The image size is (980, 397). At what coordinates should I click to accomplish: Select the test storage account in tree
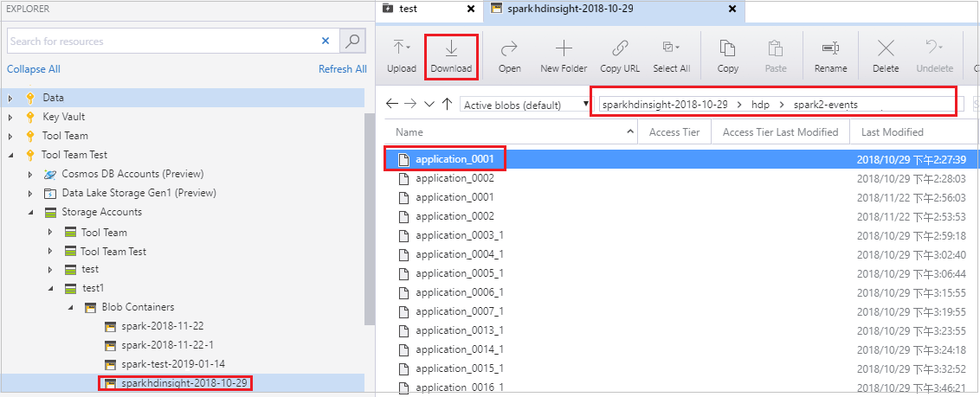coord(90,270)
